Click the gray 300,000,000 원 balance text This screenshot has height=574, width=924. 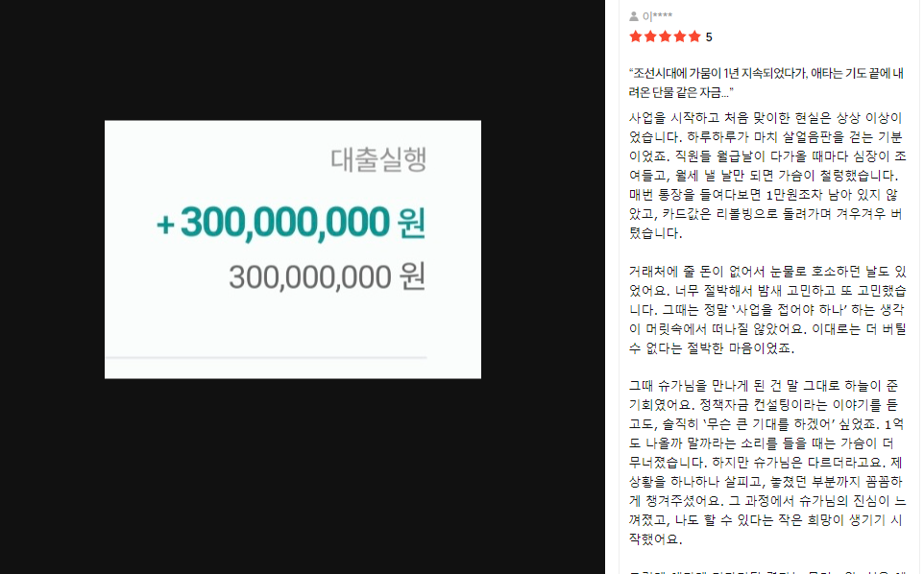[x=328, y=276]
